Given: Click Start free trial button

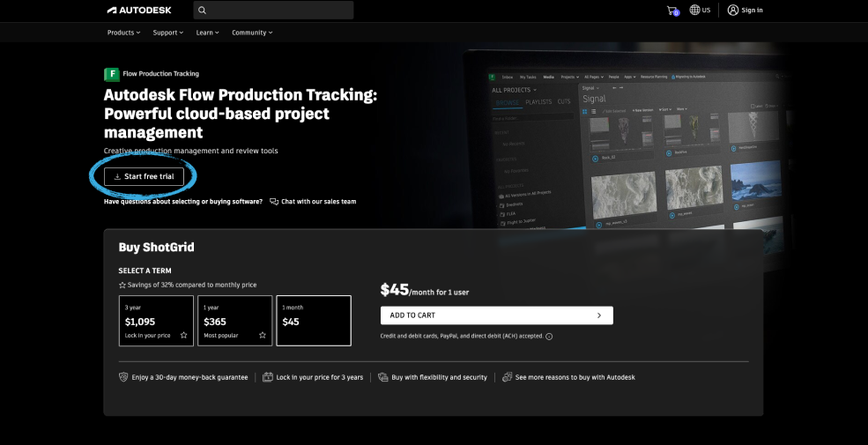Looking at the screenshot, I should coord(144,176).
